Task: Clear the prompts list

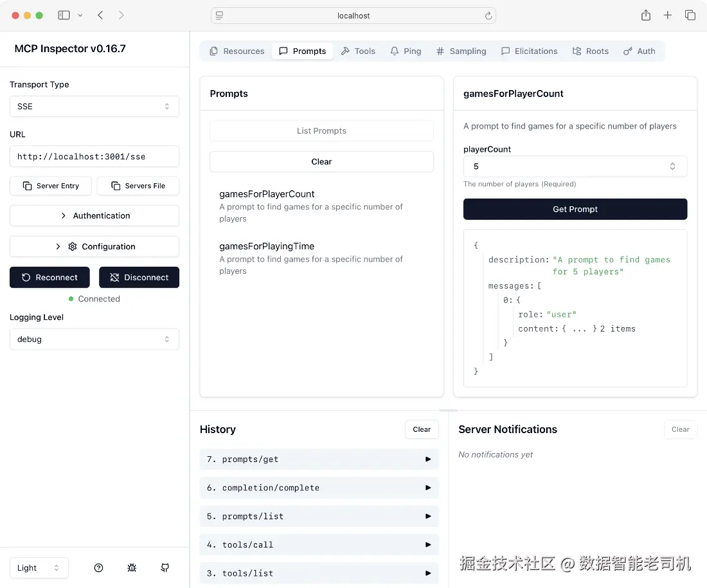Action: [321, 161]
